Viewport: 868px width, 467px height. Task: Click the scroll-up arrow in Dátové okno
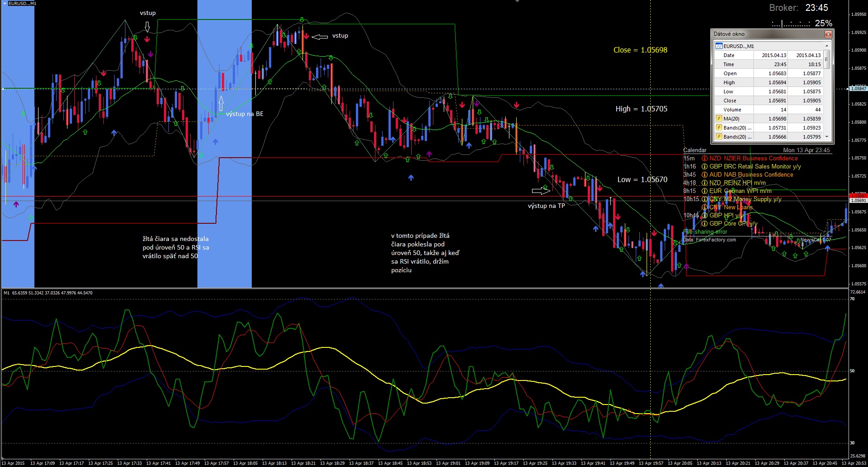[826, 46]
